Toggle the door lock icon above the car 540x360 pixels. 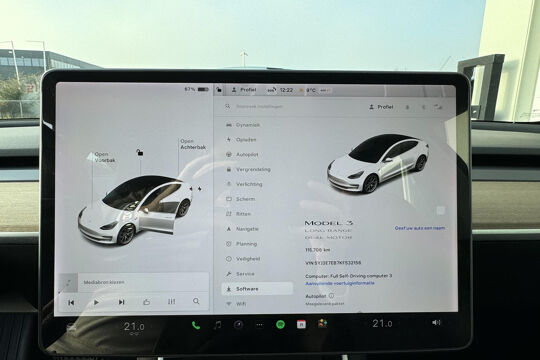139,152
